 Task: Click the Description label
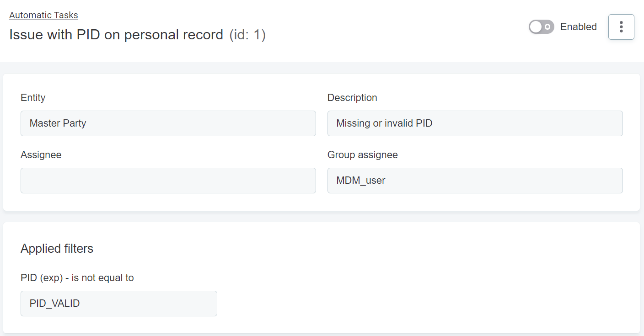coord(352,97)
